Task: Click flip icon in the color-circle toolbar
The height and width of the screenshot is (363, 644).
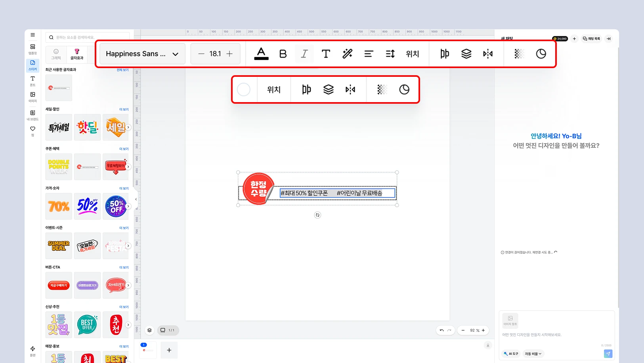Action: 350,89
